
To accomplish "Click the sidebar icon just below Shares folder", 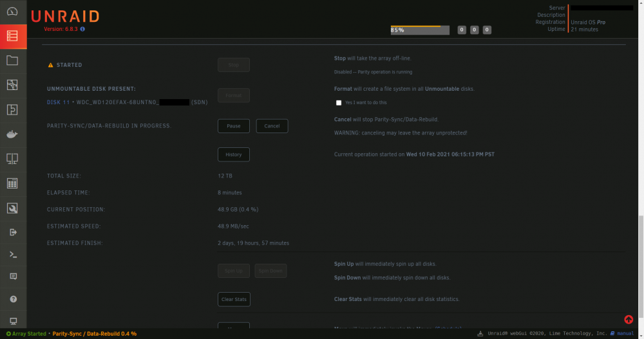I will coord(12,85).
